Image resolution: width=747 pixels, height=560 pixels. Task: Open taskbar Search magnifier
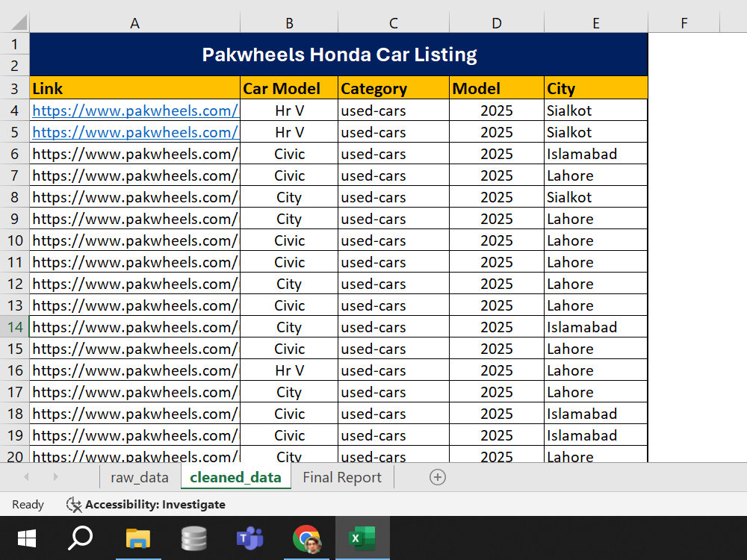(80, 538)
